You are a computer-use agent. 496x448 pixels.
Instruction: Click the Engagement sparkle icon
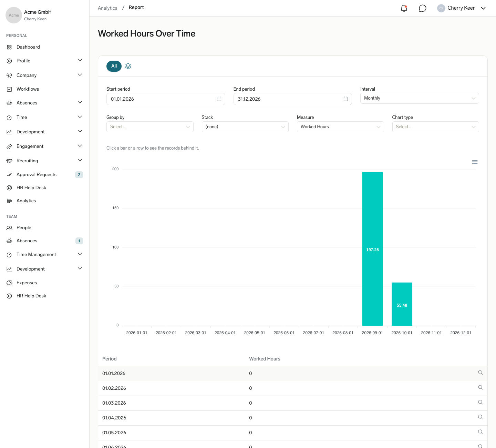(9, 146)
